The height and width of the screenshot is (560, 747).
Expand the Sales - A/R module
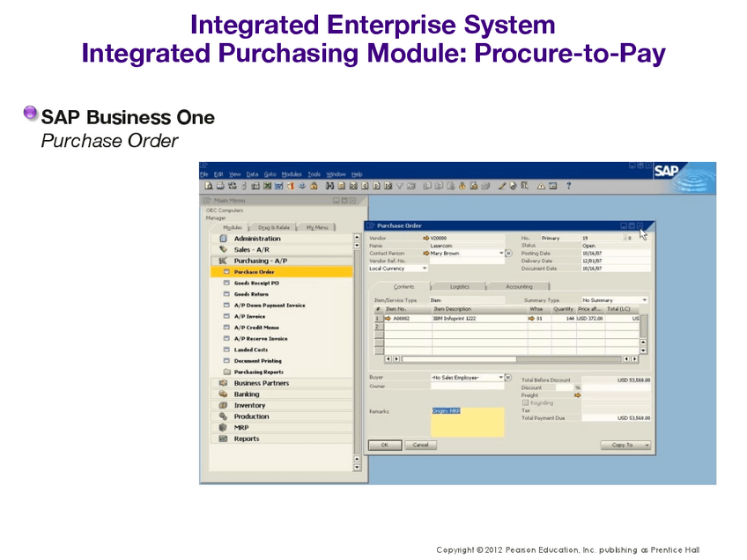point(282,249)
